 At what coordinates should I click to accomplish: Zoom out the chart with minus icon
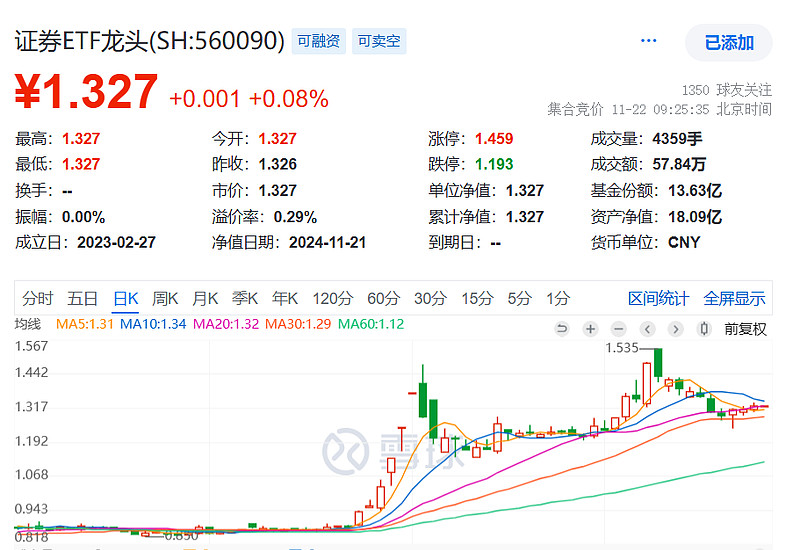(618, 329)
